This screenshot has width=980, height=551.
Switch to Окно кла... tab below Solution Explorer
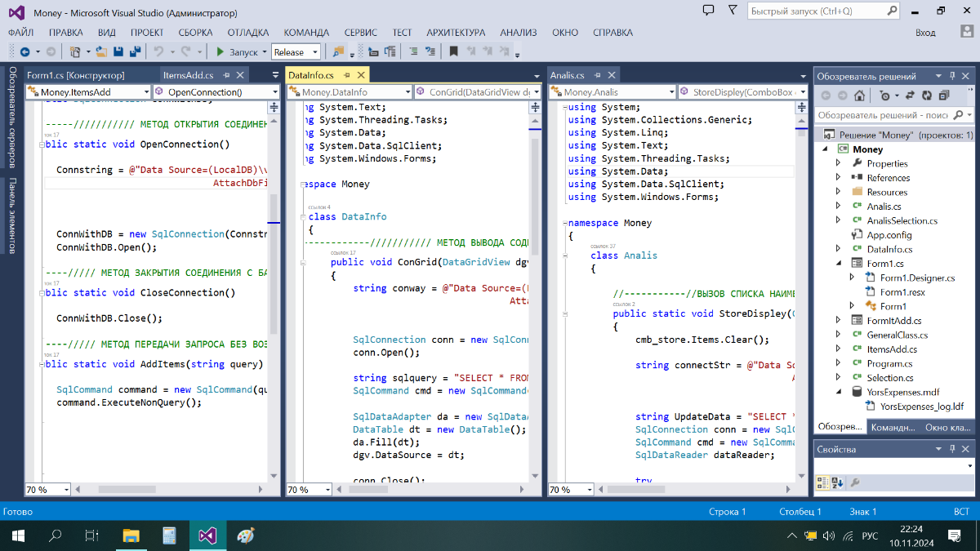click(x=947, y=427)
